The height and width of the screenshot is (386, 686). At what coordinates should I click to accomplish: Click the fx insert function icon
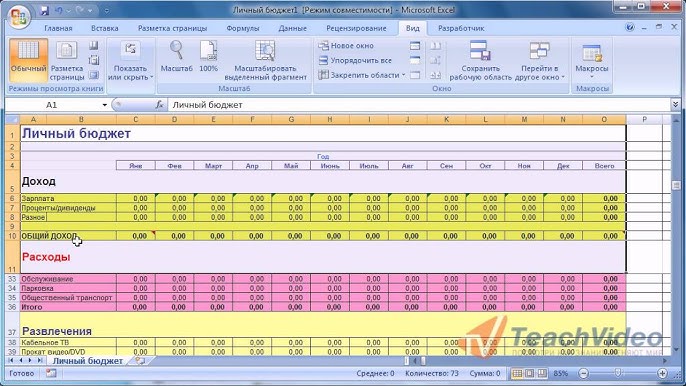160,105
